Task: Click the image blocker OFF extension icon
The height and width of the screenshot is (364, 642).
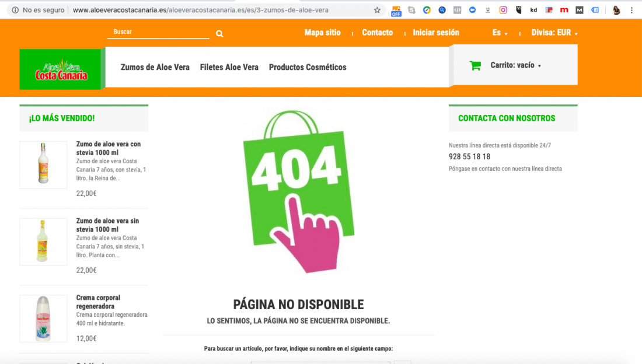Action: coord(396,10)
